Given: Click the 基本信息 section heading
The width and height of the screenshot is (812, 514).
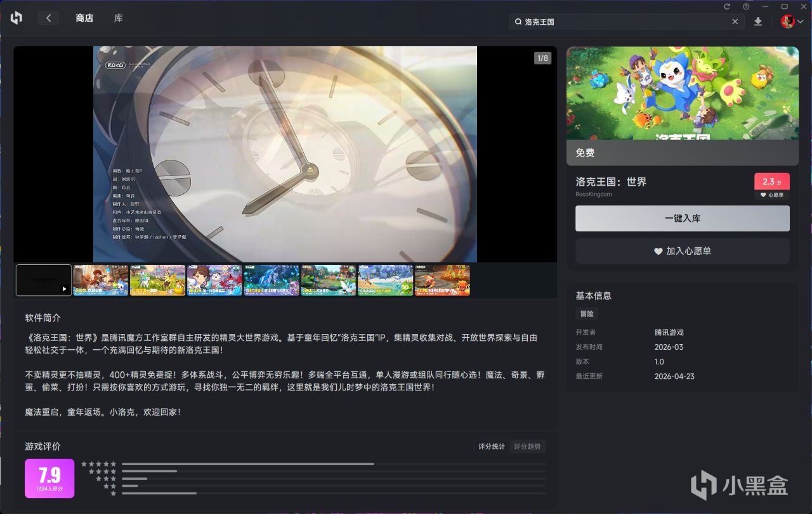Looking at the screenshot, I should coord(594,295).
